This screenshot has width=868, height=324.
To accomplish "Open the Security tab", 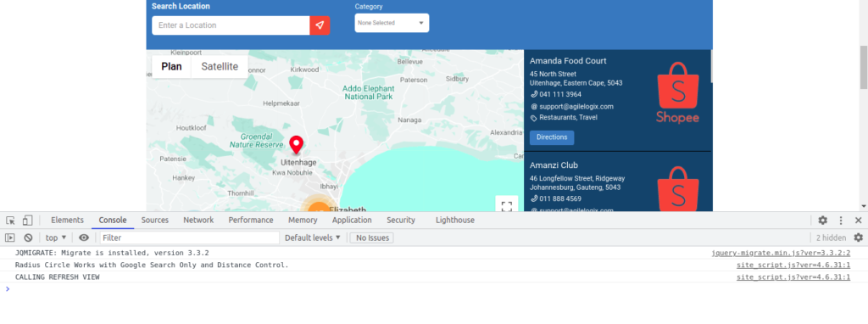I will pyautogui.click(x=401, y=220).
